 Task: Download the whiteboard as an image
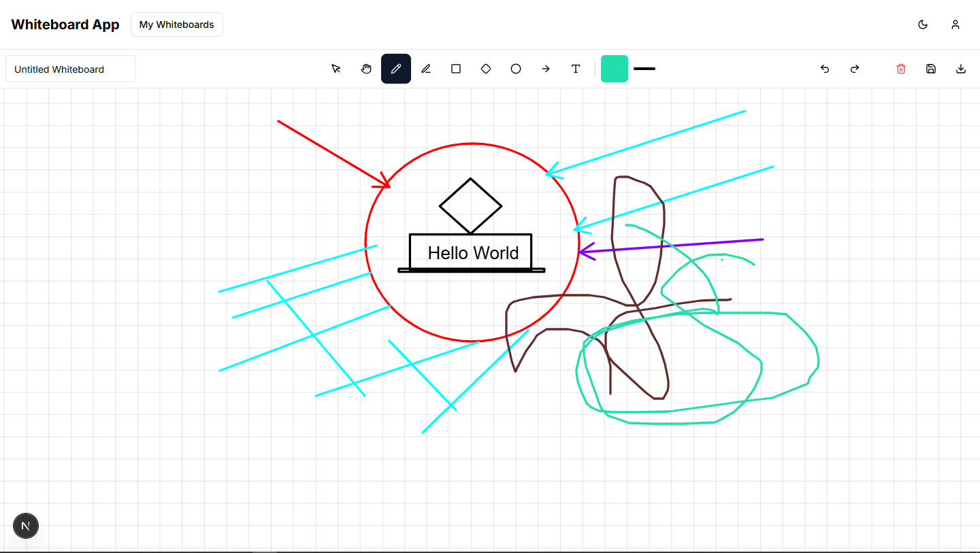point(961,69)
